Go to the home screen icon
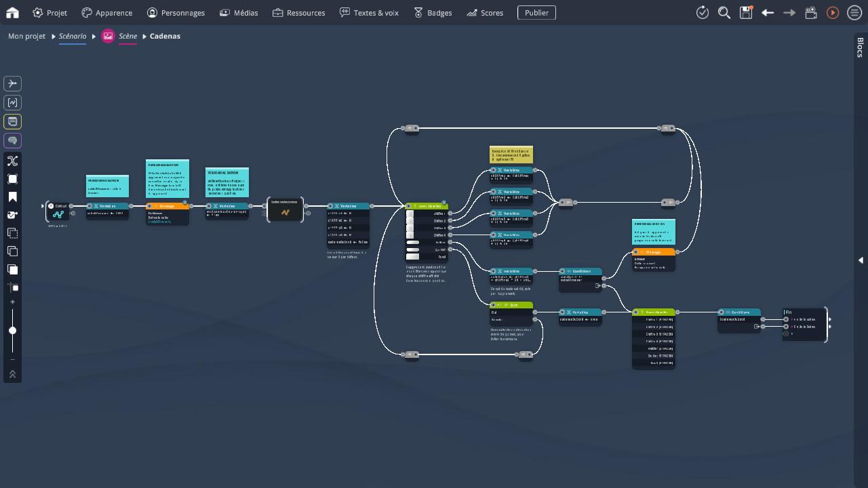This screenshot has height=488, width=868. 12,12
